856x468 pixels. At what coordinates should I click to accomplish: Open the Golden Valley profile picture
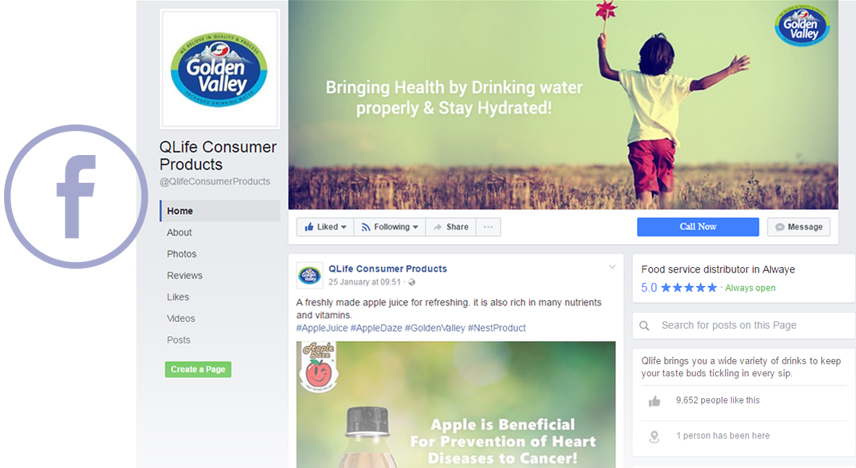[x=219, y=69]
